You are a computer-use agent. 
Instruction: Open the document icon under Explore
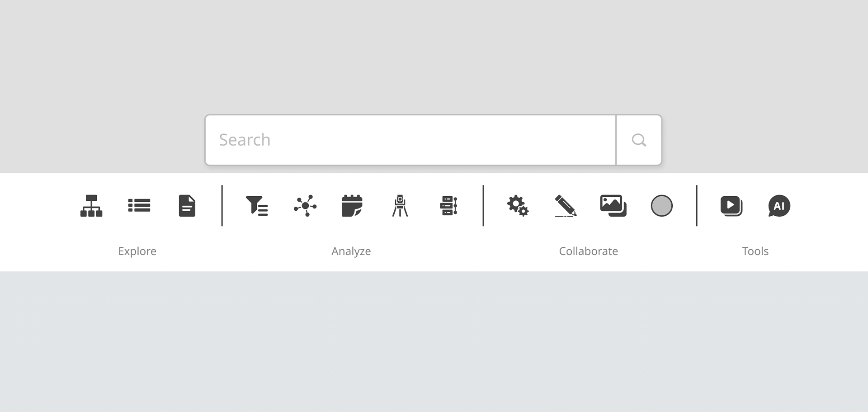click(187, 206)
